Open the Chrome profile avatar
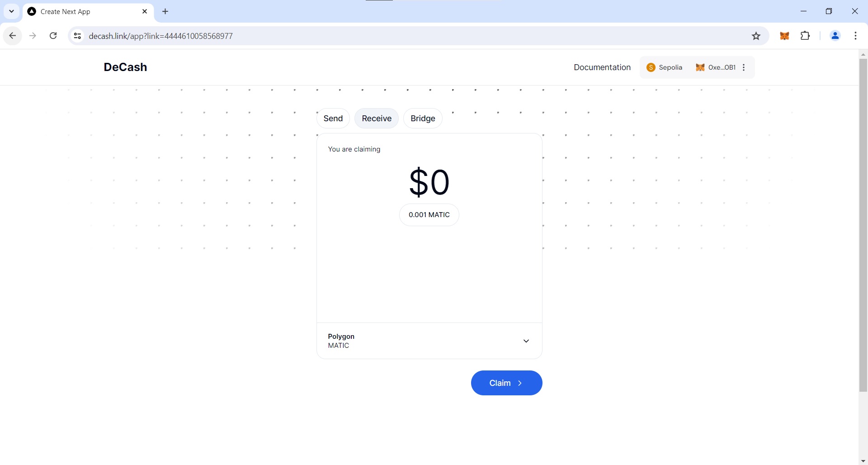The image size is (868, 465). point(835,36)
